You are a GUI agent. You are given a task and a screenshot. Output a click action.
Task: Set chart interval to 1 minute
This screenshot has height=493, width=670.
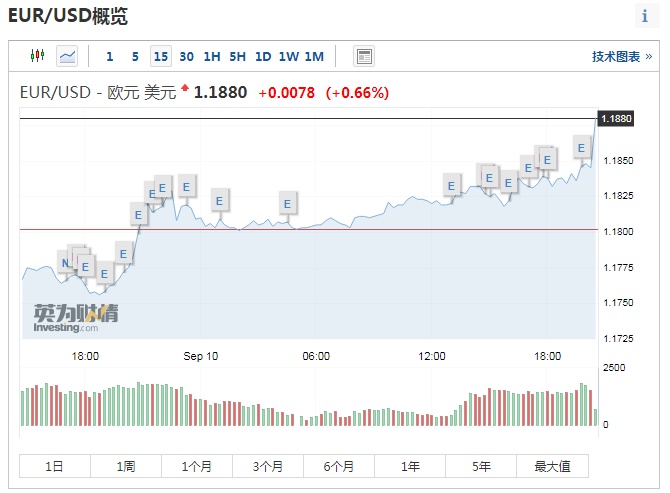(109, 57)
